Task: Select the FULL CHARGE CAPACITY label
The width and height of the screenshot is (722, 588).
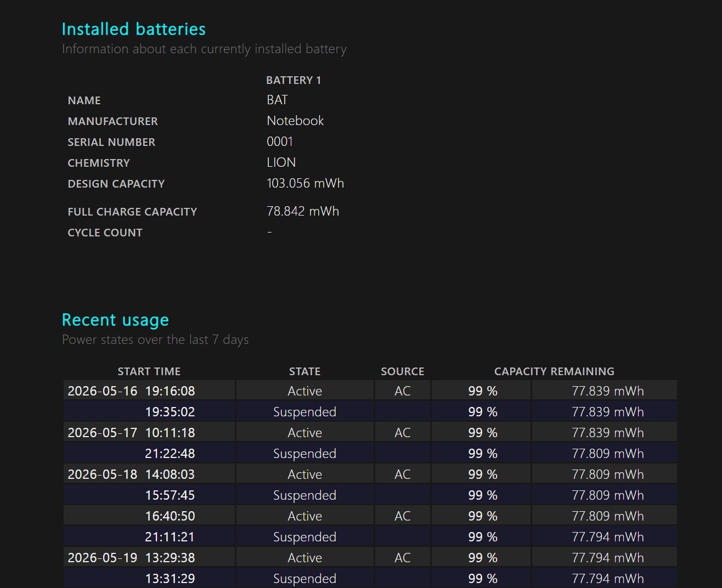Action: [132, 212]
